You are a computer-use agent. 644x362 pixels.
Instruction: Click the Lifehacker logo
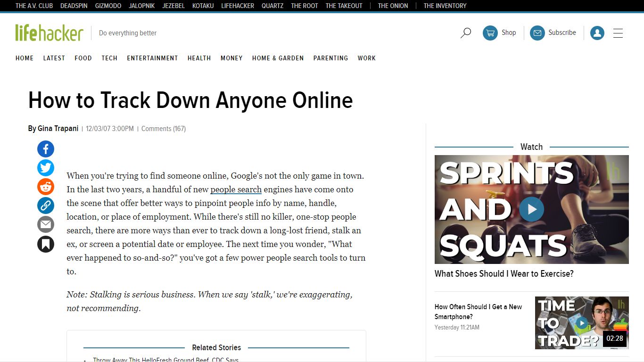click(x=49, y=33)
